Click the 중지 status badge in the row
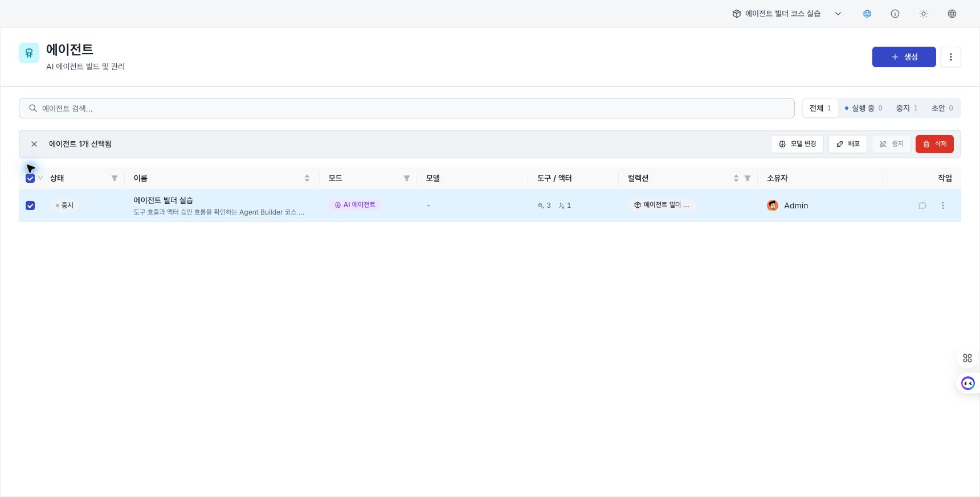980x497 pixels. click(x=65, y=206)
